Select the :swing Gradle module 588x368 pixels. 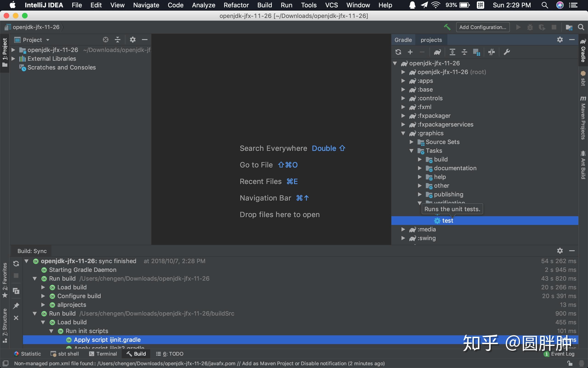[x=427, y=238]
